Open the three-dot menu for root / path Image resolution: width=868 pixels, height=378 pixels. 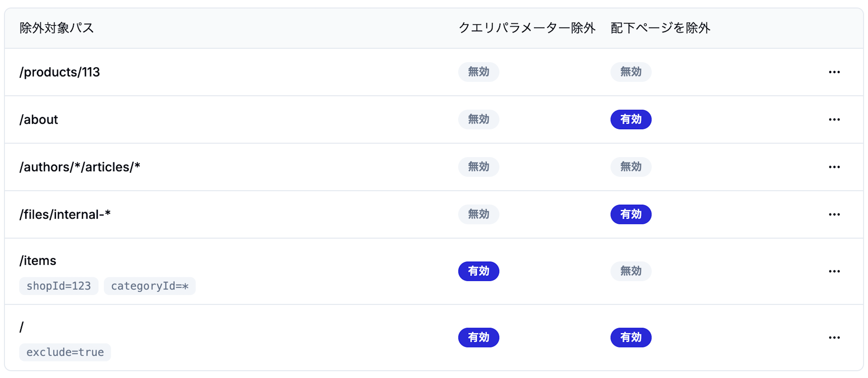coord(834,338)
